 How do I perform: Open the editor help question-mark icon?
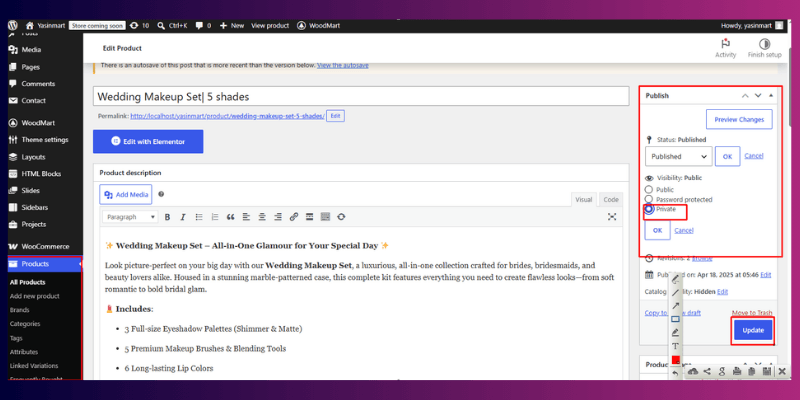(161, 194)
